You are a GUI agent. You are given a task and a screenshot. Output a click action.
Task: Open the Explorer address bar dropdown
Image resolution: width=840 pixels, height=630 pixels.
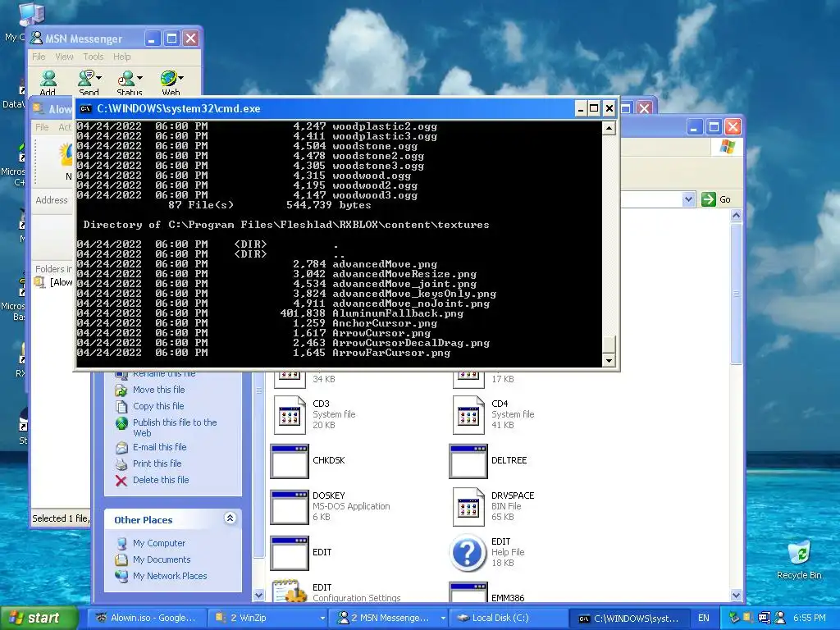click(x=688, y=200)
